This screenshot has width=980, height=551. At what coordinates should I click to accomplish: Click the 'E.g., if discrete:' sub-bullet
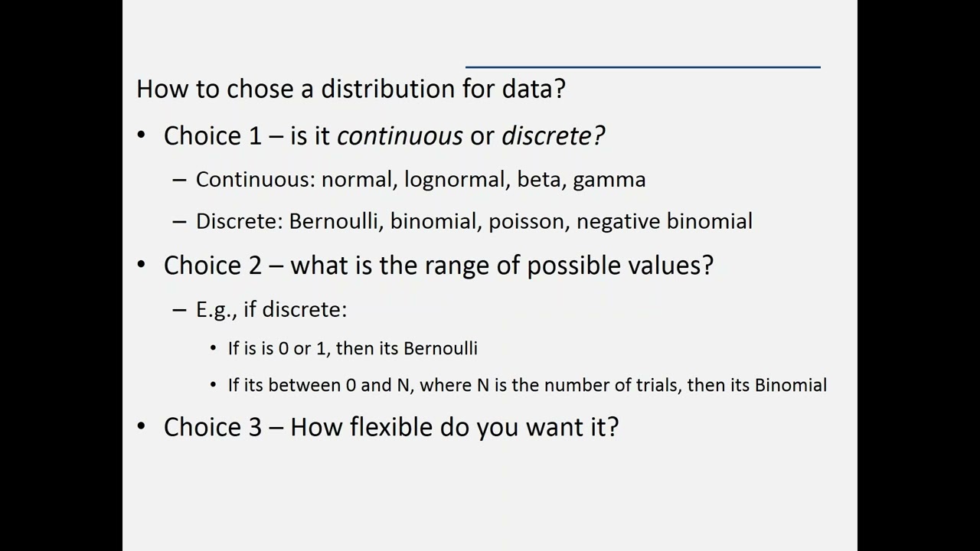[x=272, y=309]
